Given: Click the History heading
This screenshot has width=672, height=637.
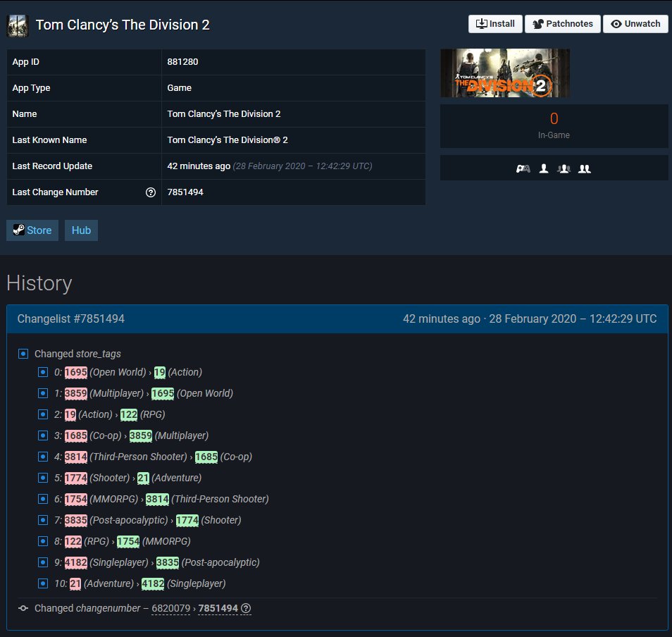Looking at the screenshot, I should pyautogui.click(x=39, y=283).
